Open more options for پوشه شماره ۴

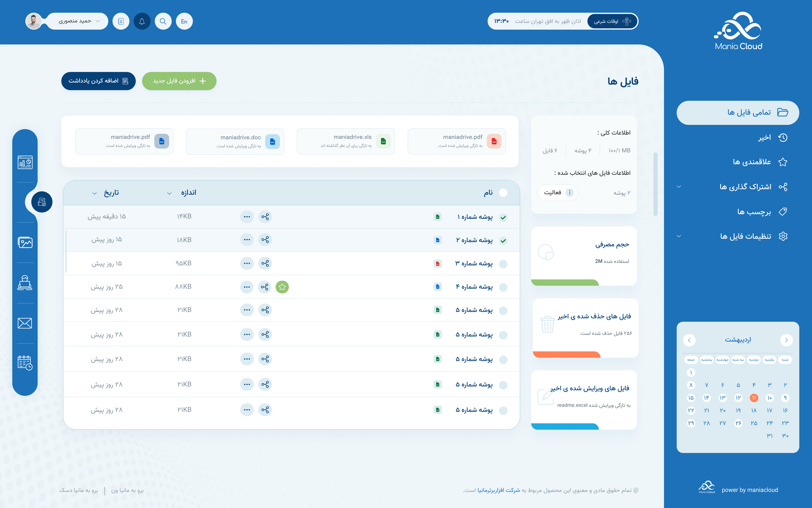[247, 287]
